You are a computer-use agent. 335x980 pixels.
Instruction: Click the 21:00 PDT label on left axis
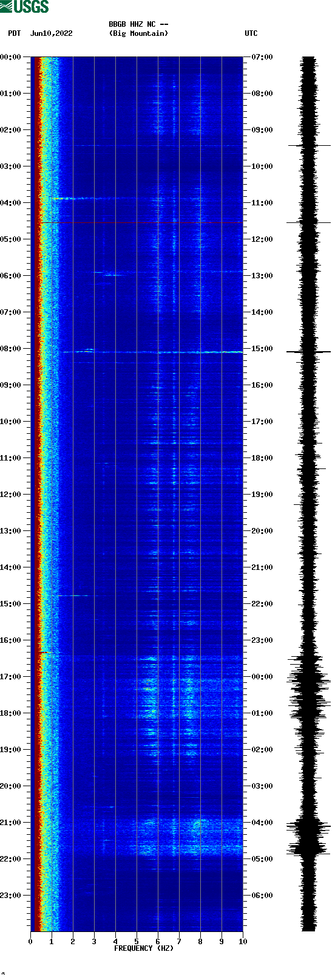coord(11,823)
